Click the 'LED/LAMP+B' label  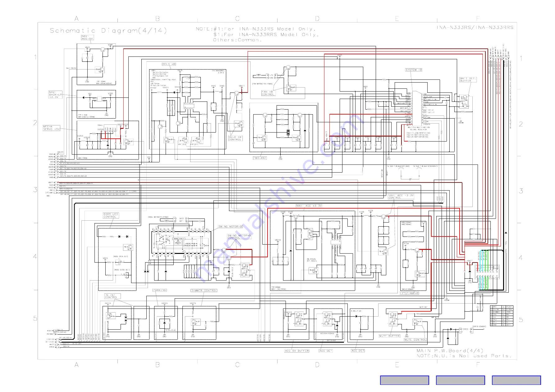tap(409, 293)
